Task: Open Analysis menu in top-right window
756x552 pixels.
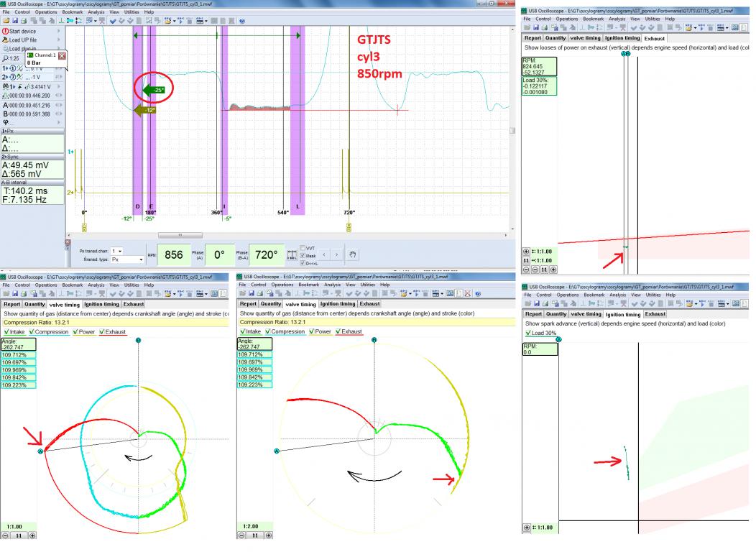Action: (617, 19)
